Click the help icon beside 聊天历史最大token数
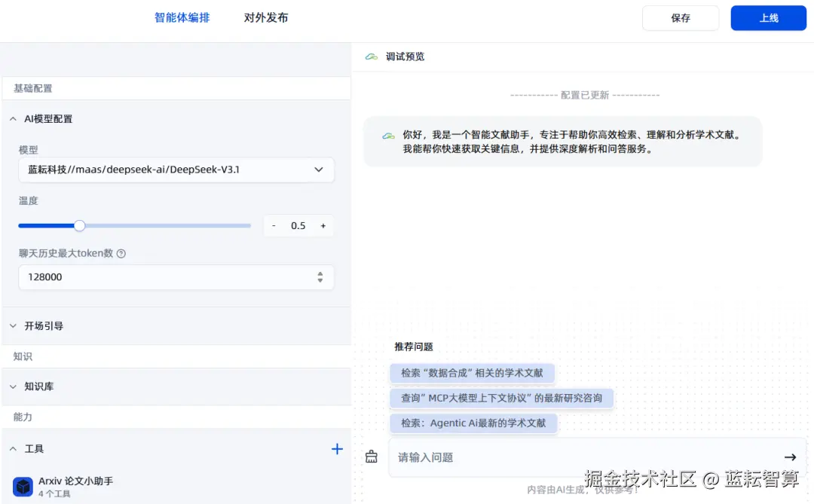The height and width of the screenshot is (504, 814). [x=121, y=253]
